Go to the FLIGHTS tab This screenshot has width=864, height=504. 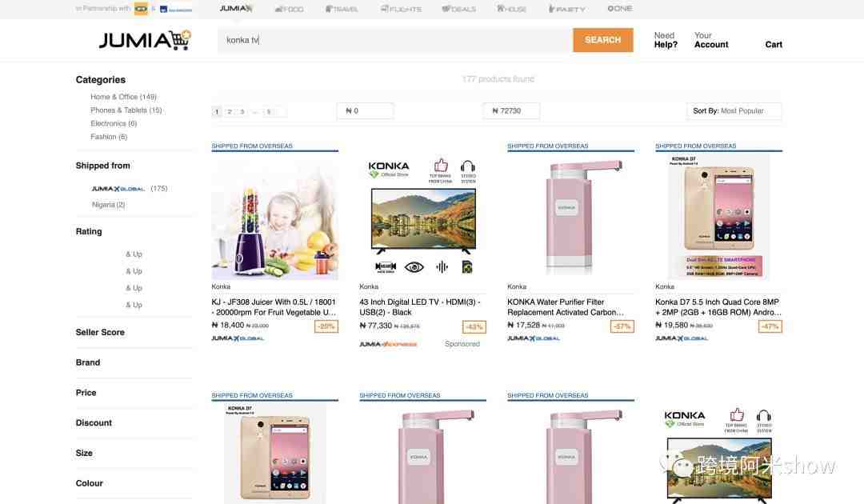pos(401,9)
